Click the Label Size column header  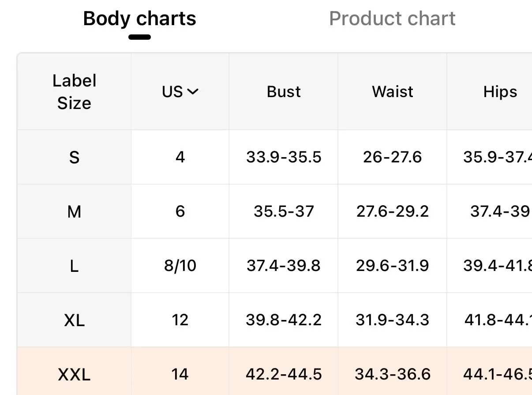point(74,92)
